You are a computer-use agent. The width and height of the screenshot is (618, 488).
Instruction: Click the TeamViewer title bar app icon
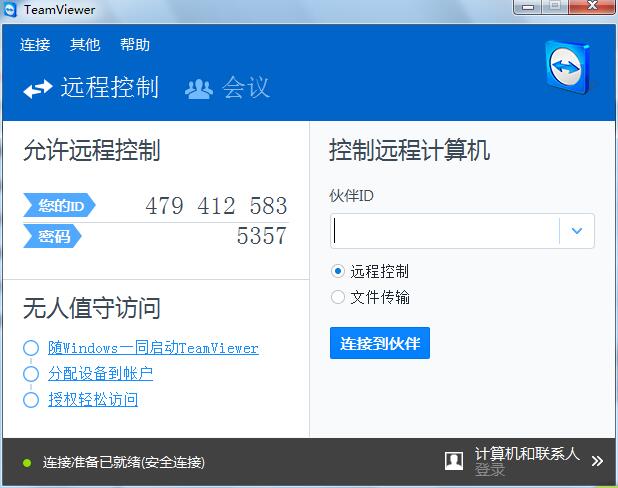tap(9, 9)
